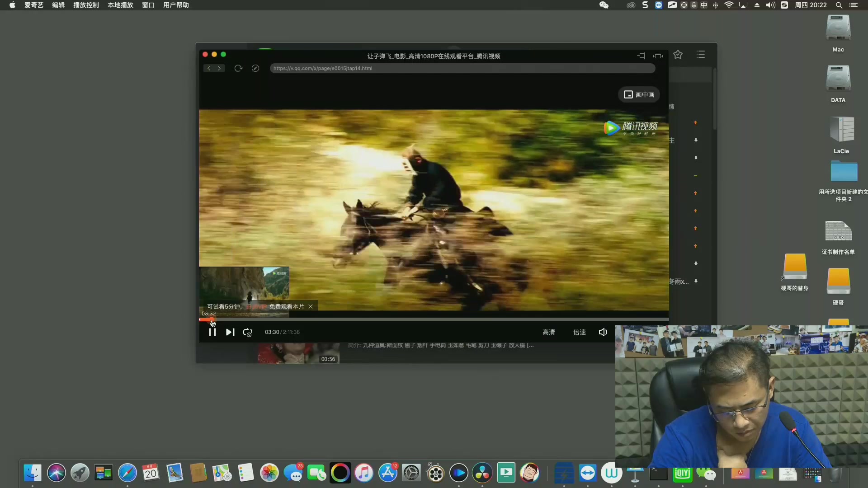
Task: Open the 本地播放 menu
Action: 120,5
